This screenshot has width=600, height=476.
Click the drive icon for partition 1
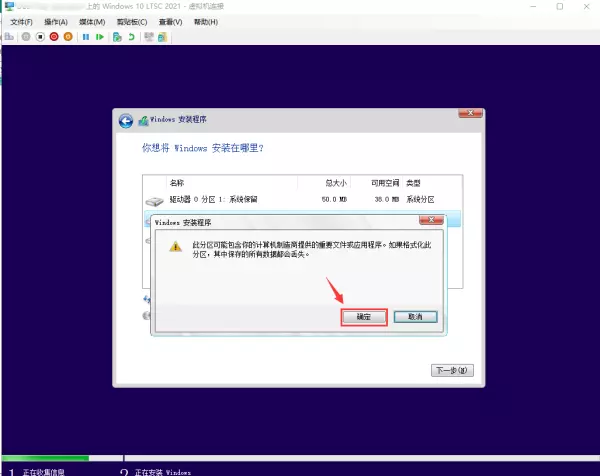(x=155, y=201)
